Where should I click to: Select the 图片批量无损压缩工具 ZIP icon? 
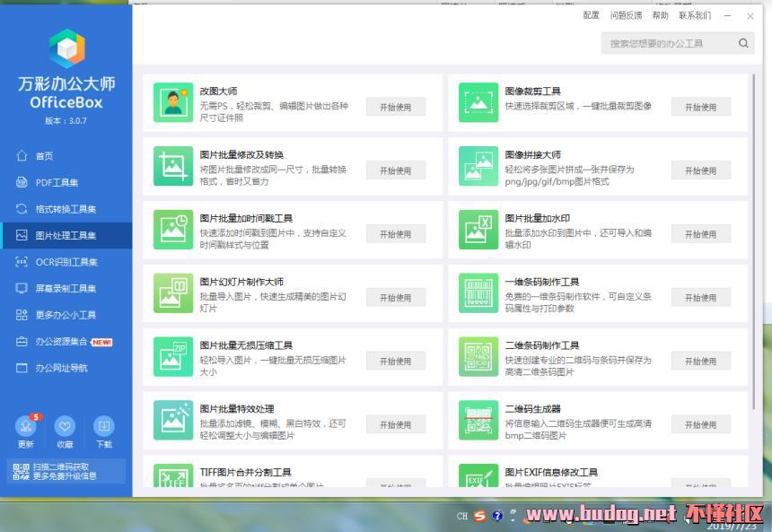[x=173, y=356]
